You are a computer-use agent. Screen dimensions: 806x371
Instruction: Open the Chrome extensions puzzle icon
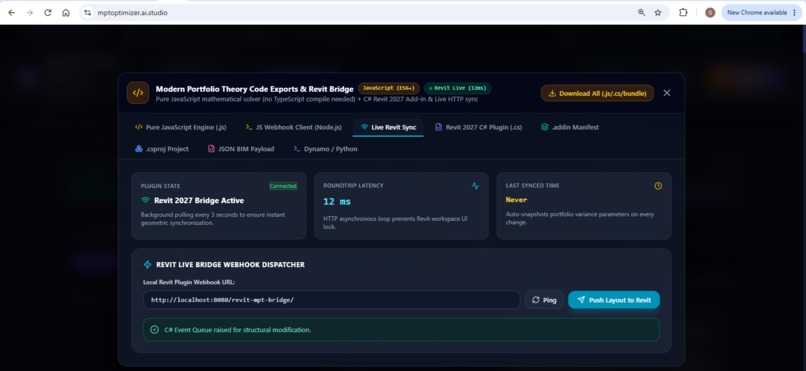[x=683, y=12]
